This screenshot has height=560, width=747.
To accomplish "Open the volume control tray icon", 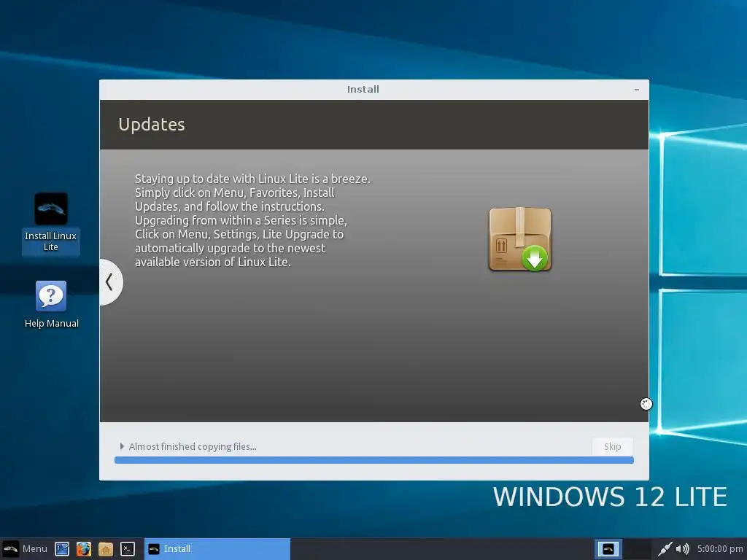I will 682,548.
